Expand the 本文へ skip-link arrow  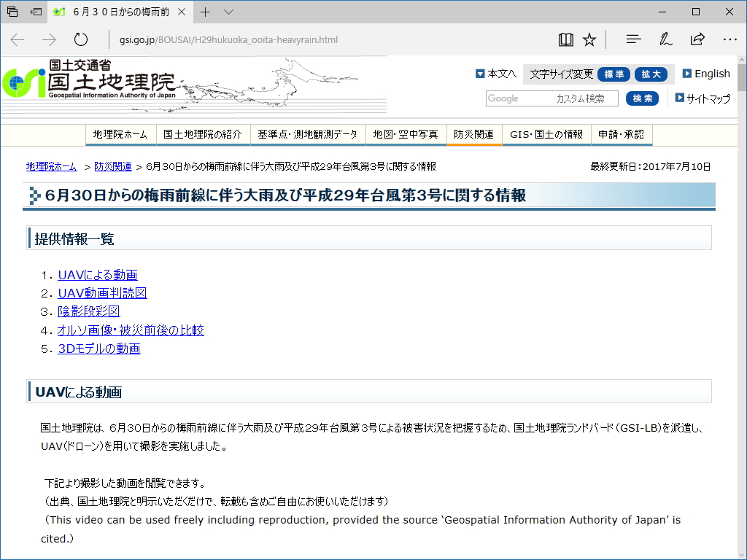(x=479, y=73)
